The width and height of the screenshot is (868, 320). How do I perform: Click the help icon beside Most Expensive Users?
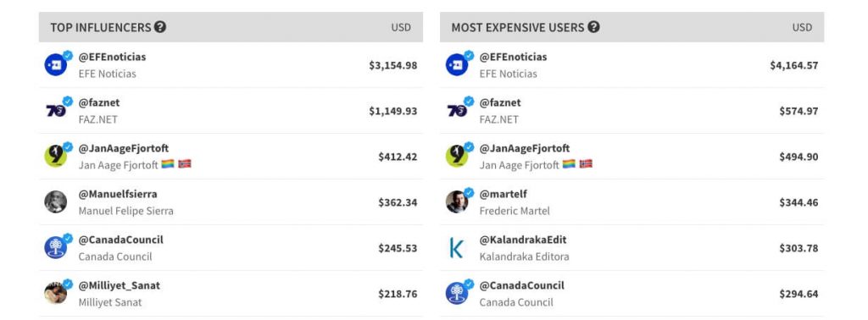point(593,27)
